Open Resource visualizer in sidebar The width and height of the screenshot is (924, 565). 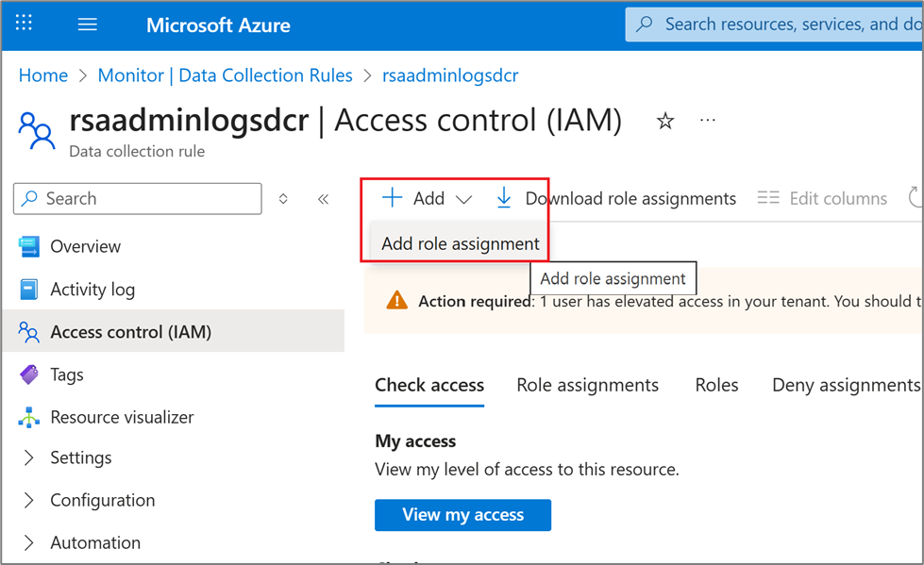pyautogui.click(x=121, y=417)
